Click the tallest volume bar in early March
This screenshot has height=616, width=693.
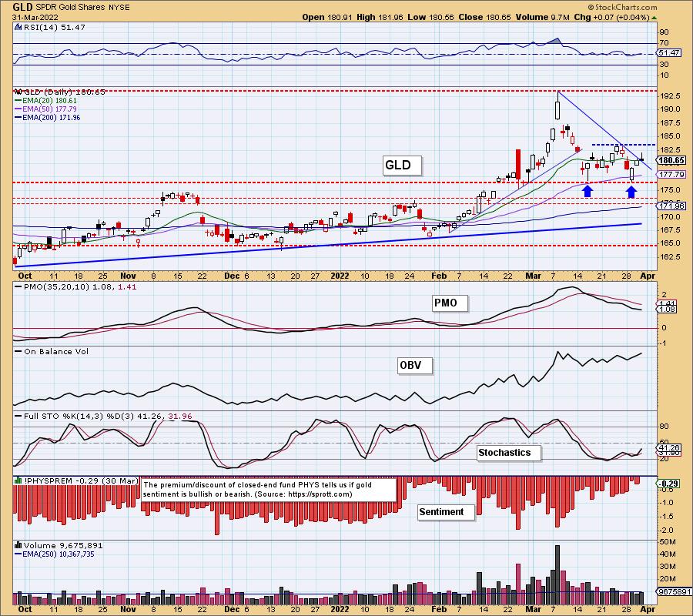coord(557,575)
